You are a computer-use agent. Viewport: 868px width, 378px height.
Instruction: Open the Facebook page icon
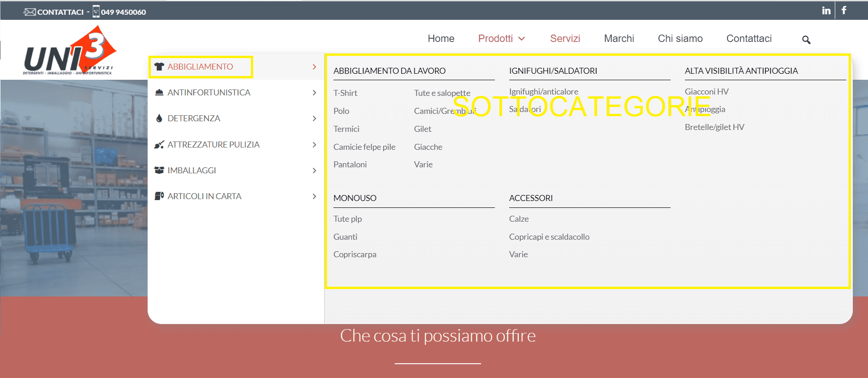[x=844, y=10]
